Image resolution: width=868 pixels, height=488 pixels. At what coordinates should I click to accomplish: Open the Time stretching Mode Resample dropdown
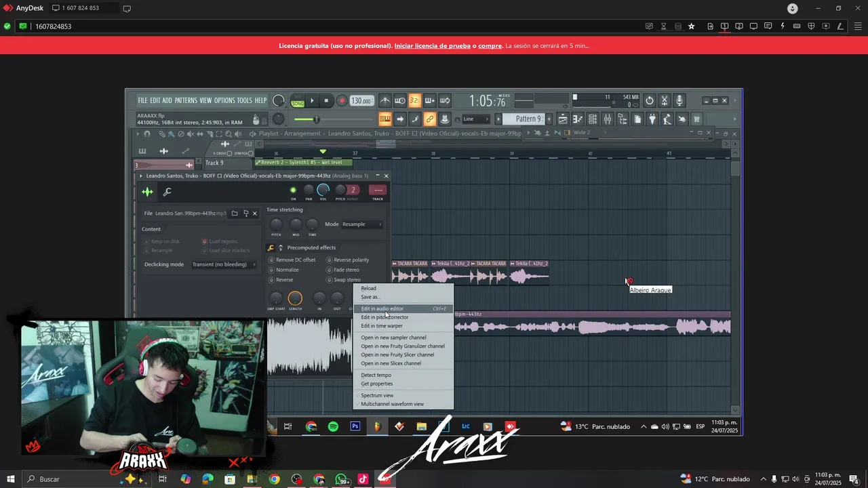point(361,224)
